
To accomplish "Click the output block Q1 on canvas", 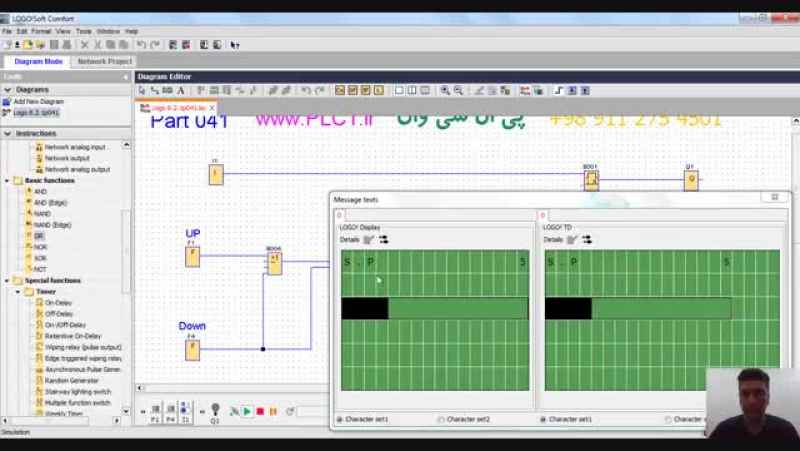I will click(691, 181).
